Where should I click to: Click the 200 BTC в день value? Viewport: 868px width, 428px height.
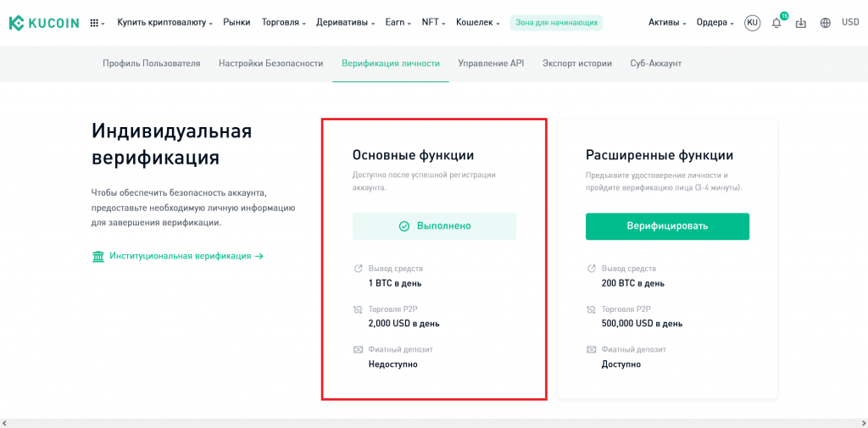[633, 283]
